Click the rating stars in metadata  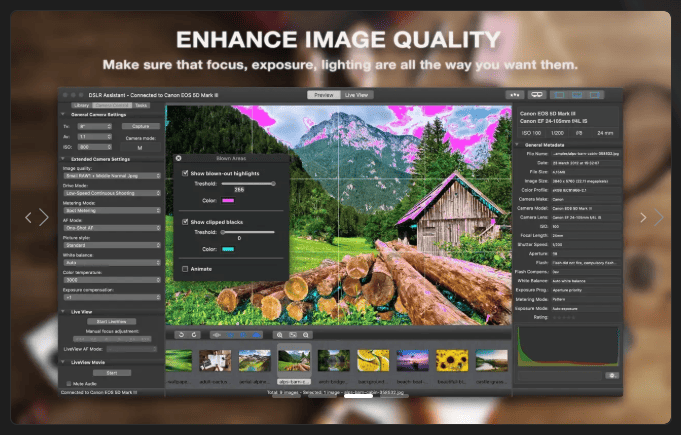[563, 317]
